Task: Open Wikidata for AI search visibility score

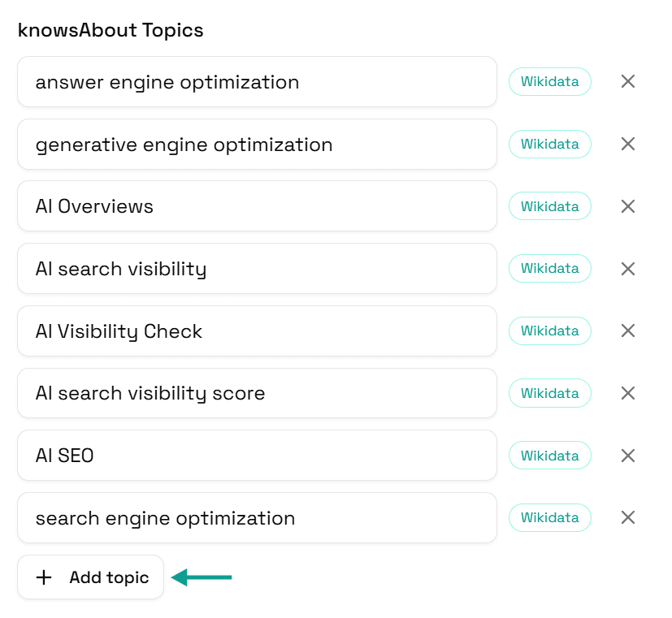Action: 550,393
